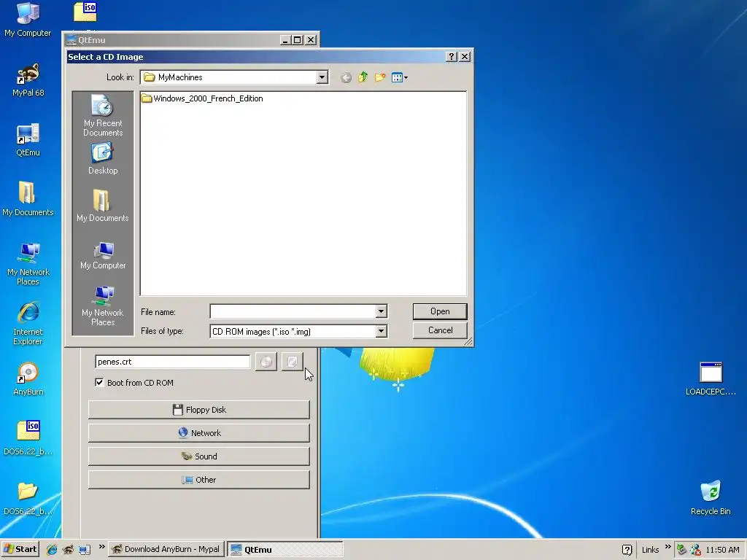Select the Recycle Bin
The width and height of the screenshot is (747, 560).
tap(711, 498)
